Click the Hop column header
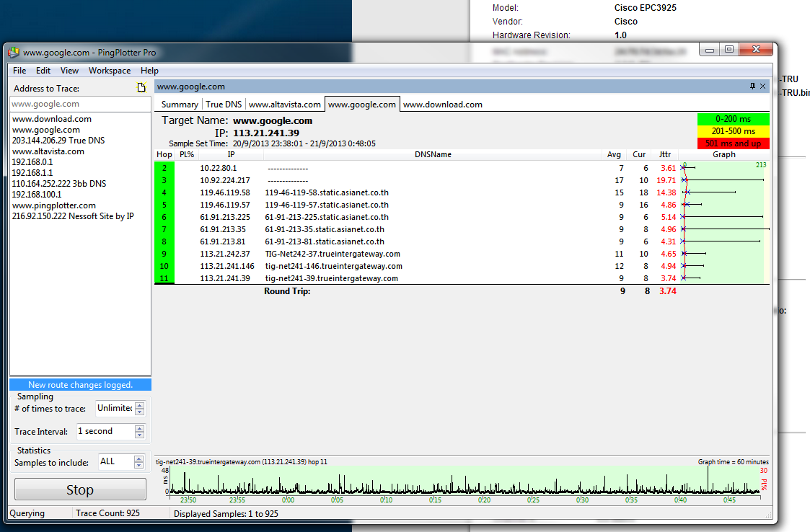Screen dimensions: 810x532 (x=164, y=154)
